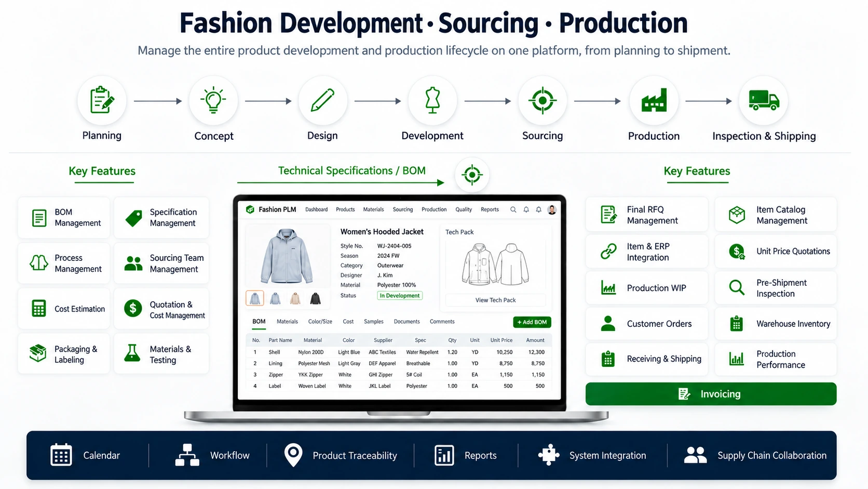The height and width of the screenshot is (489, 868).
Task: Select the Concept lightbulb icon
Action: 213,100
